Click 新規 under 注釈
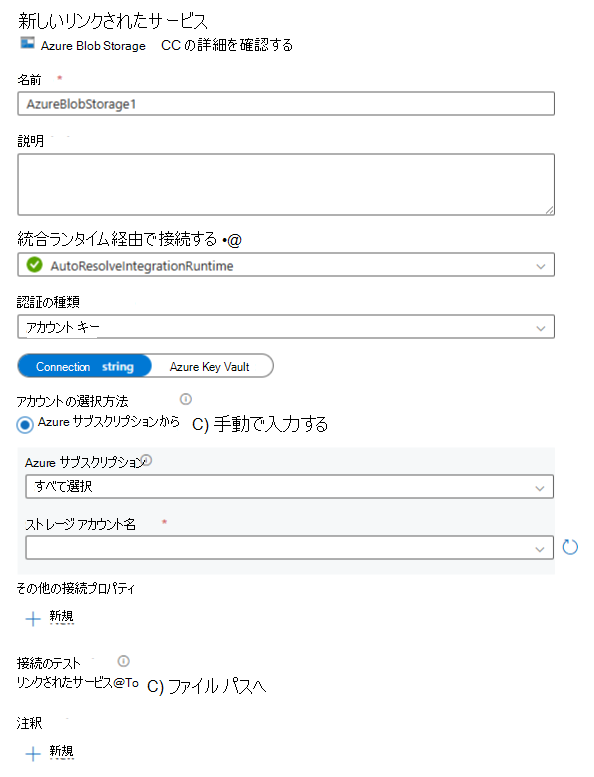 pos(61,752)
